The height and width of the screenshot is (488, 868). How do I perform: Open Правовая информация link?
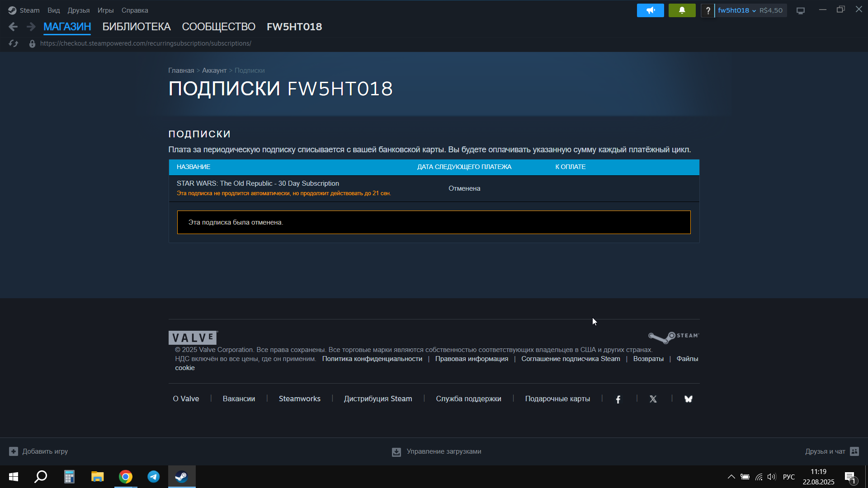pyautogui.click(x=472, y=359)
